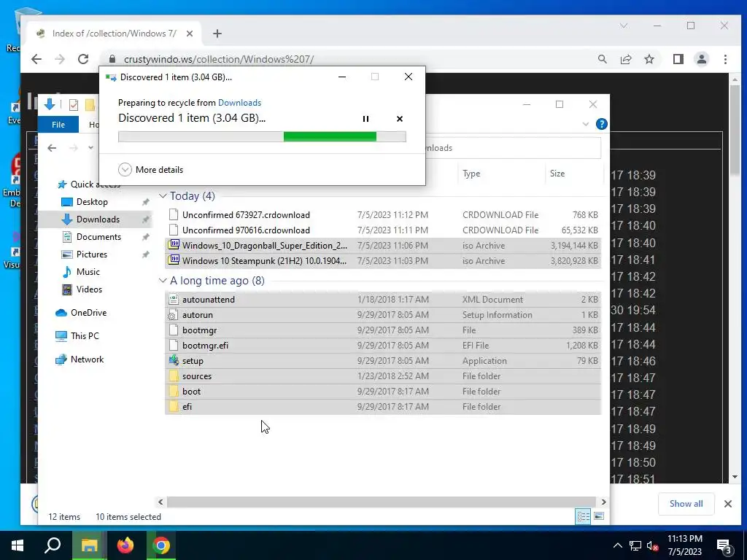Toggle the Chrome side panel
The height and width of the screenshot is (560, 747).
point(678,59)
